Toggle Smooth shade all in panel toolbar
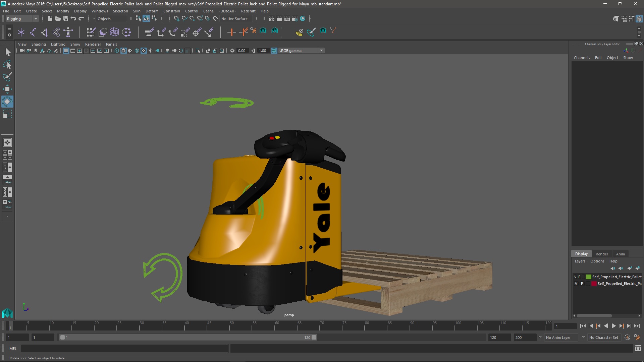The height and width of the screenshot is (362, 644). tap(123, 51)
